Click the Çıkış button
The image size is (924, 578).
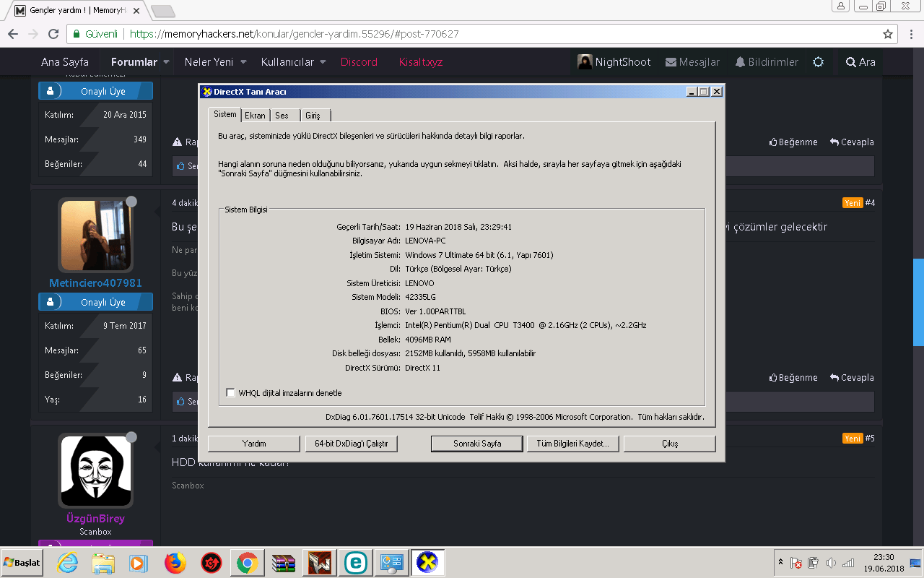[x=670, y=444]
